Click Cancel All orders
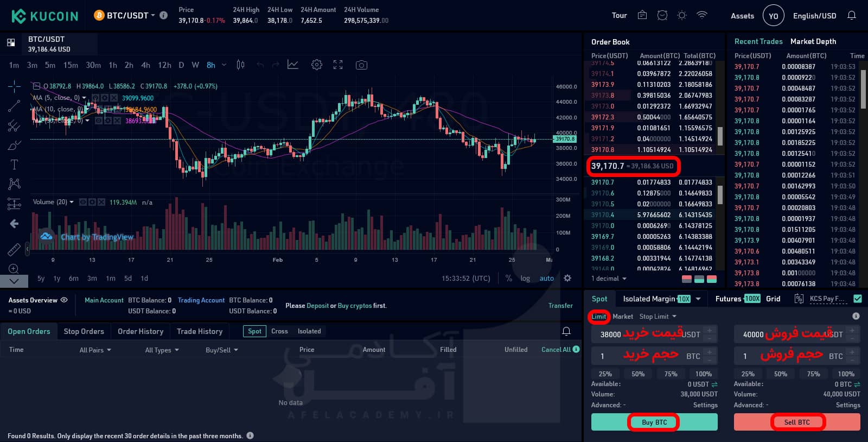868x442 pixels. [x=556, y=350]
